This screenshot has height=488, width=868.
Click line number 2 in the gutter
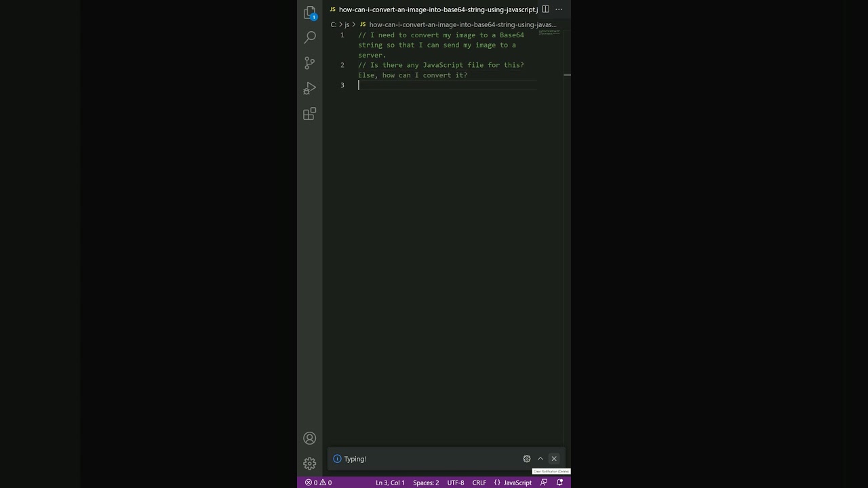point(342,65)
